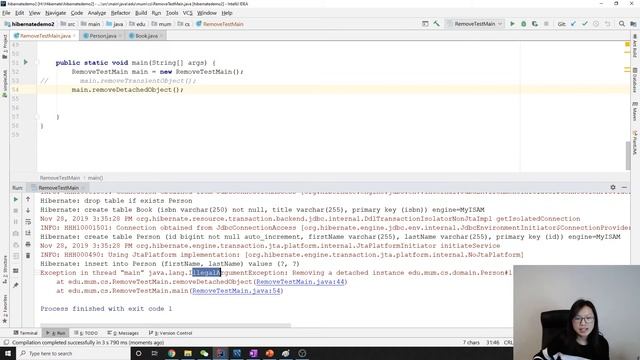The height and width of the screenshot is (360, 640).
Task: Toggle soft-wrap in the Run console
Action: 28,222
